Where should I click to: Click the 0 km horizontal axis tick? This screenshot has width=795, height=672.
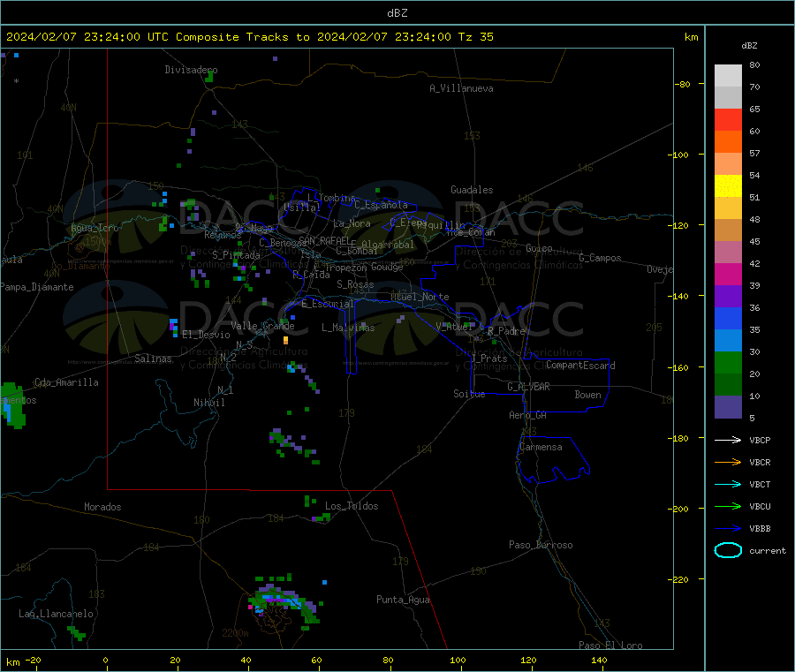[106, 661]
